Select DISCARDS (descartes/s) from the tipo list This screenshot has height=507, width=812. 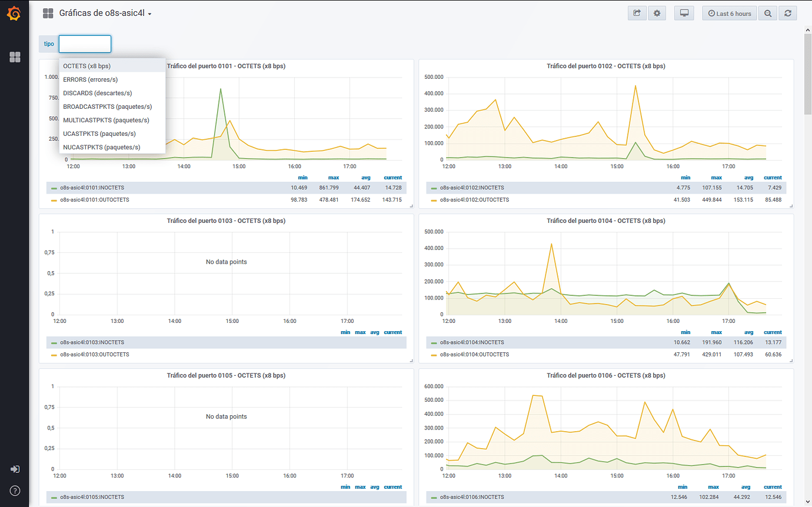(97, 93)
